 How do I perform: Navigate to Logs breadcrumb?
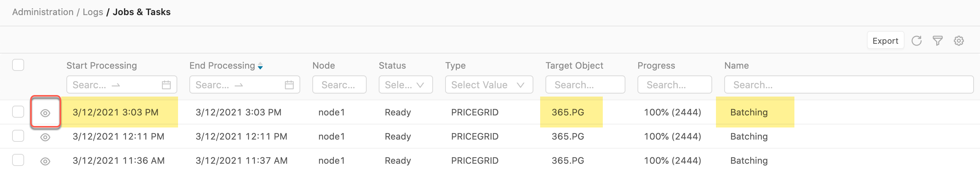[93, 12]
